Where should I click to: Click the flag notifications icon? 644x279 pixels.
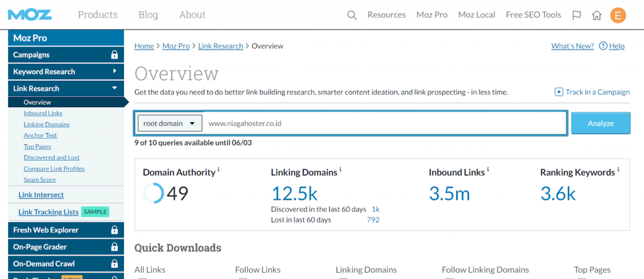[x=577, y=15]
